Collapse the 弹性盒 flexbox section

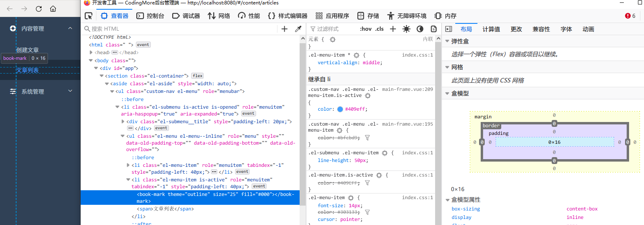point(447,41)
